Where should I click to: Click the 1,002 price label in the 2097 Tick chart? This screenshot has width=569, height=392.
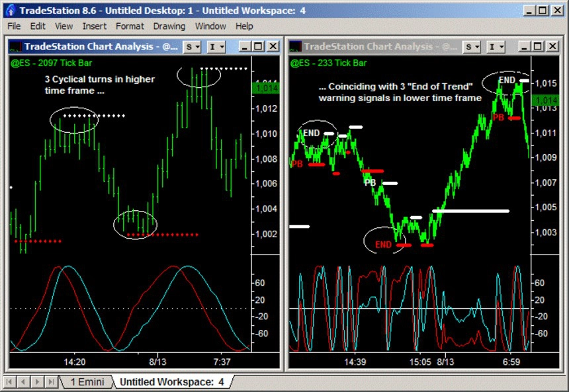click(267, 234)
